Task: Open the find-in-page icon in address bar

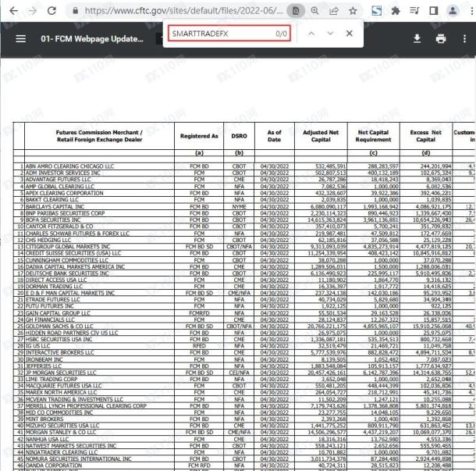Action: (296, 11)
